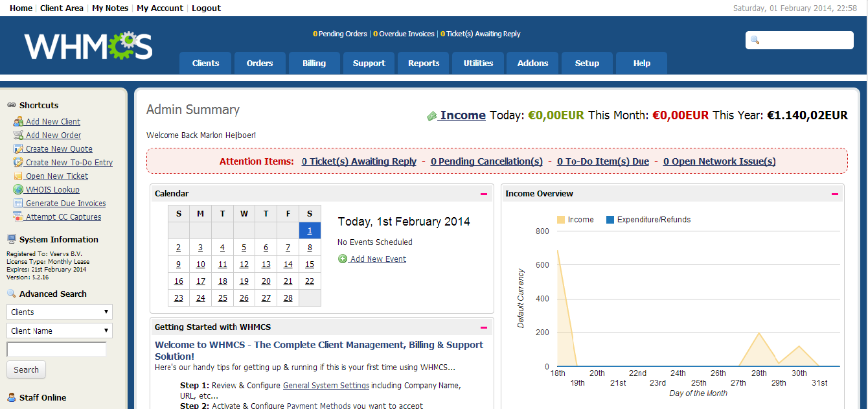Select calendar day 1
This screenshot has height=409, width=868.
click(x=310, y=231)
